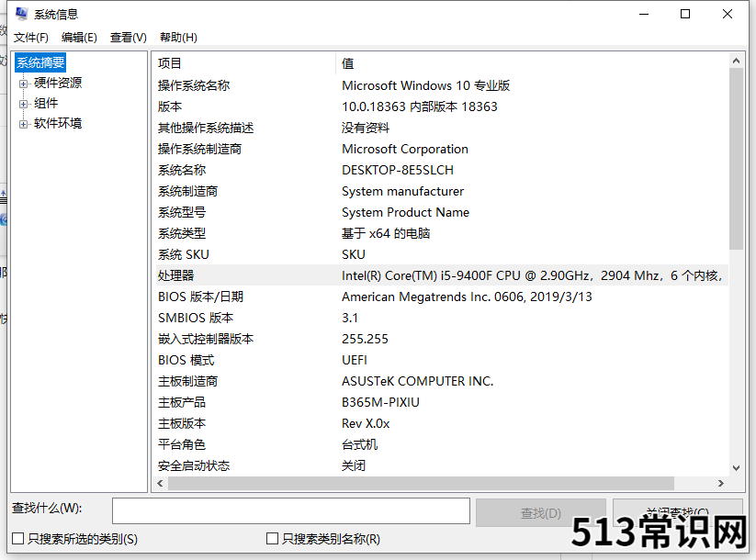Click the value DESKTOP-8E5SLCH
The width and height of the screenshot is (756, 560).
(398, 171)
